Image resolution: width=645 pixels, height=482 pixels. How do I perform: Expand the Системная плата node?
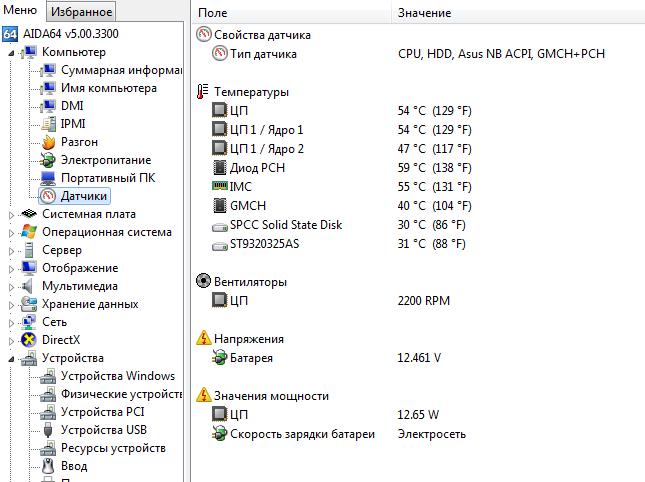click(11, 214)
